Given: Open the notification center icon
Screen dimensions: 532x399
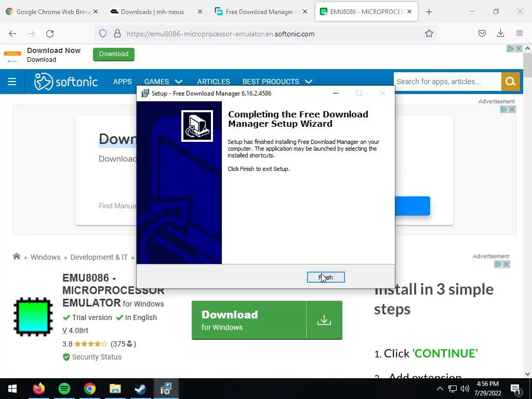Looking at the screenshot, I should tap(516, 389).
